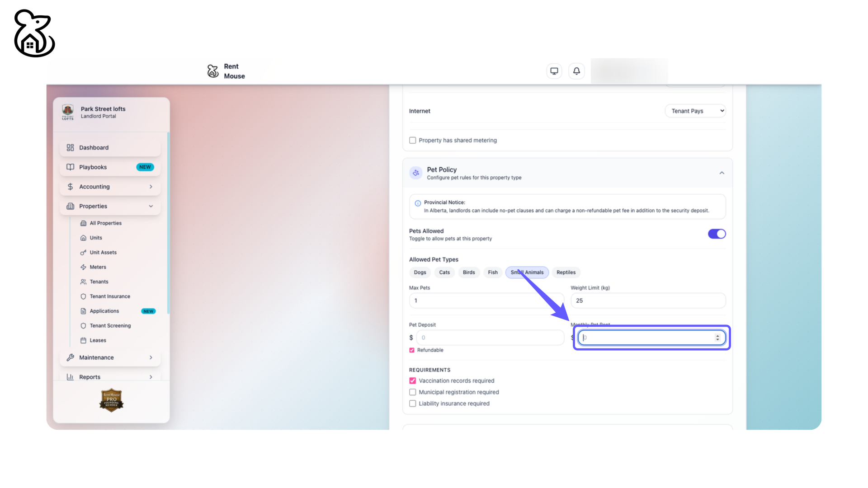
Task: Select the Reptiles pet type chip
Action: pyautogui.click(x=566, y=272)
